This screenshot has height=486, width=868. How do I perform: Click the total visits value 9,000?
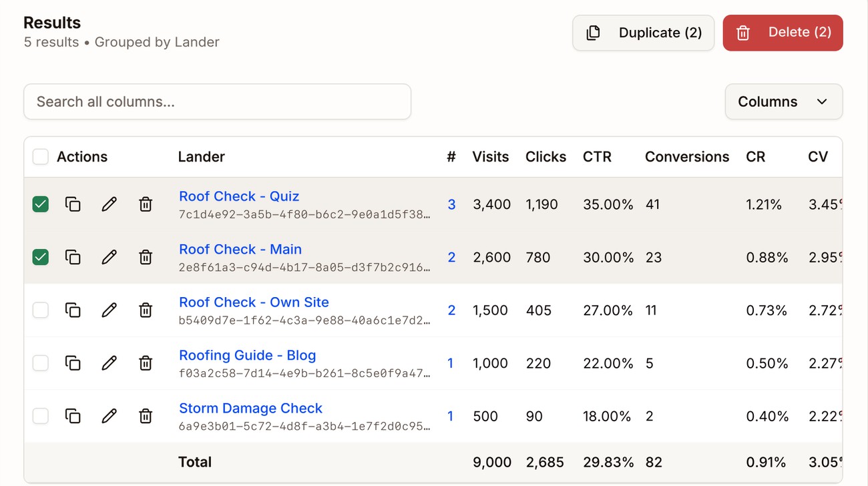[492, 462]
